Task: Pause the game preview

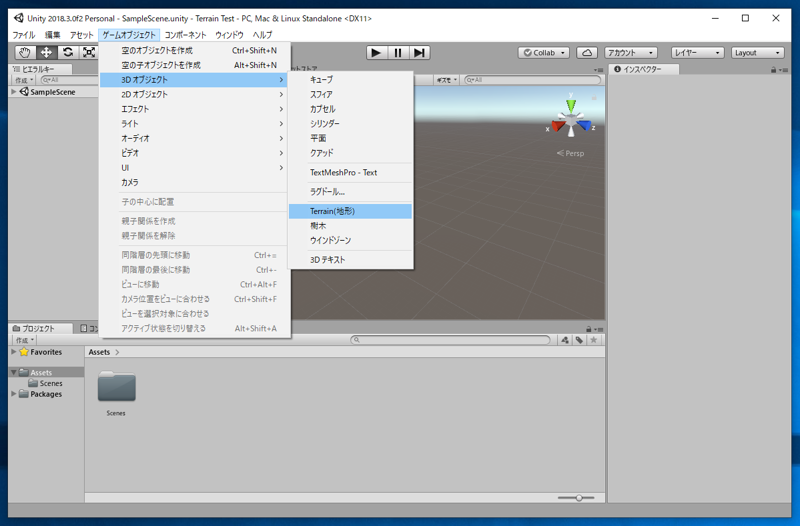Action: point(398,53)
